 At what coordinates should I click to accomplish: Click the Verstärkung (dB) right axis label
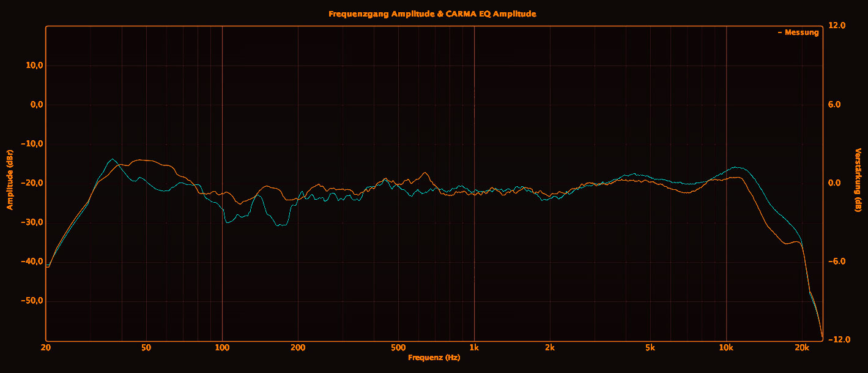[858, 180]
